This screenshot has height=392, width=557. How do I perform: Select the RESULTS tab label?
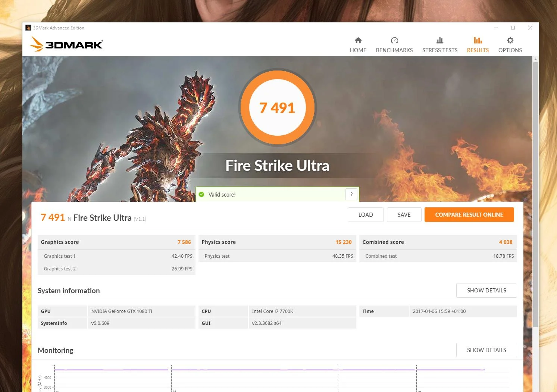(x=478, y=50)
